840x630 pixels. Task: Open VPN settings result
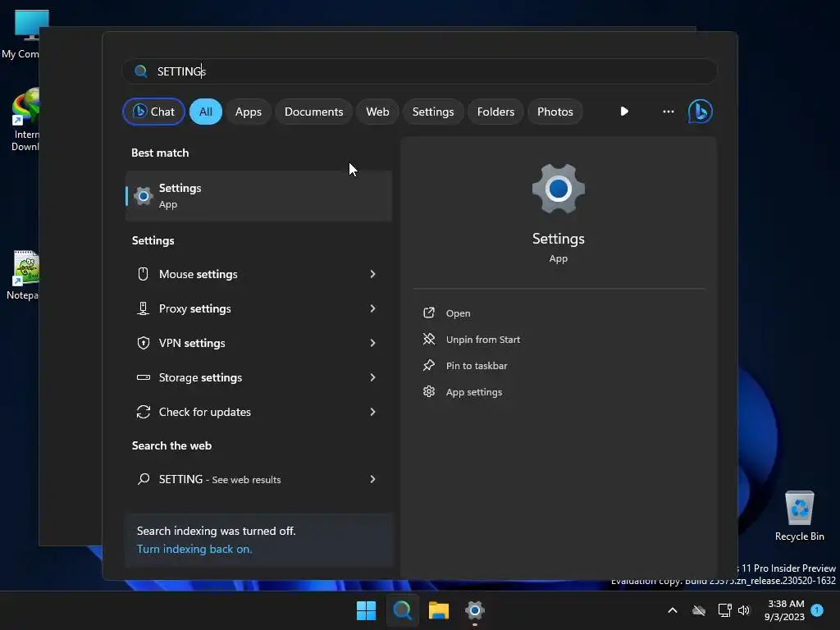click(258, 343)
